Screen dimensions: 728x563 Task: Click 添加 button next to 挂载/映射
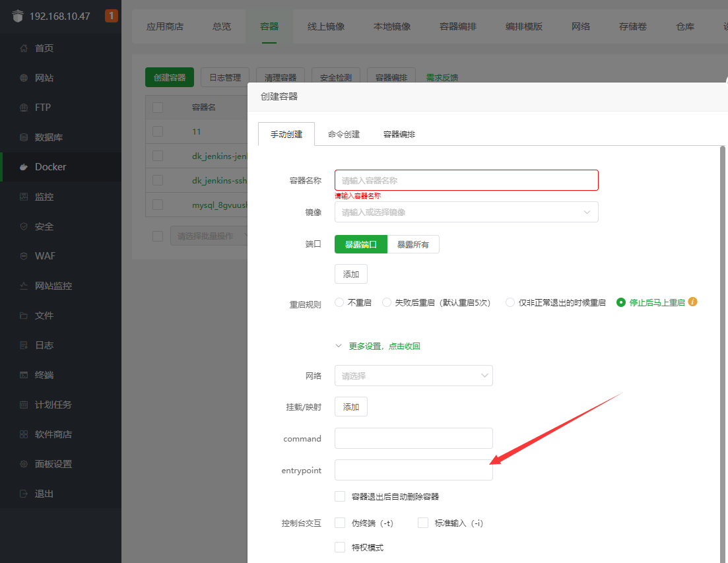click(x=351, y=407)
